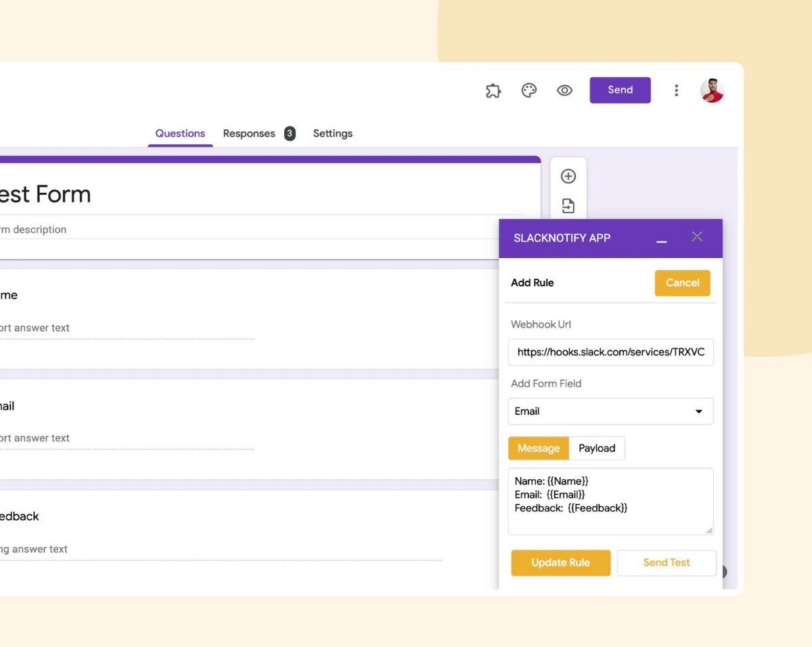Click the import questions icon
Screen dimensions: 812x647
click(x=568, y=206)
